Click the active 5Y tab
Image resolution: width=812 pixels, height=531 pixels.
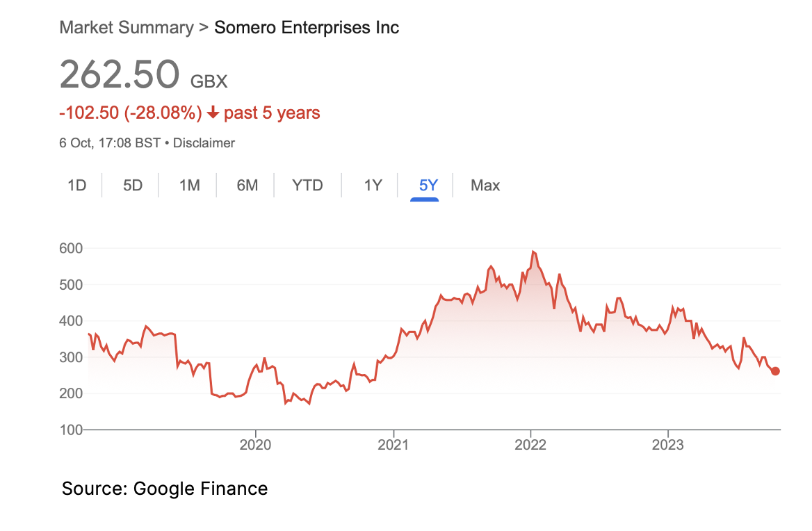point(428,186)
